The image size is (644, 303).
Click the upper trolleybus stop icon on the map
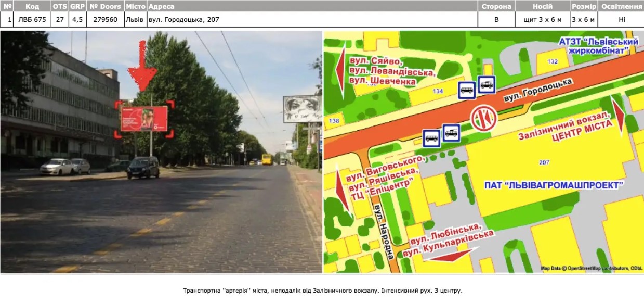pos(487,85)
